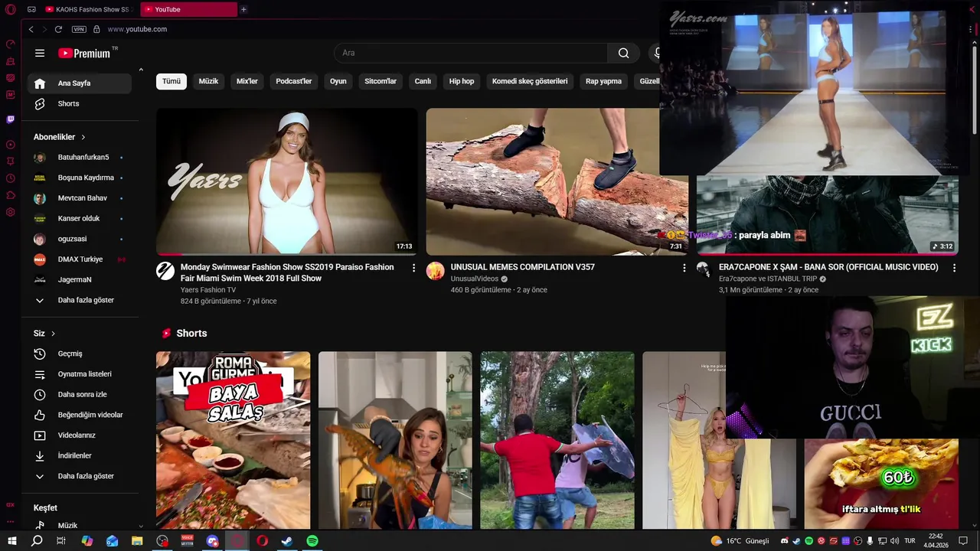Go back with browser back arrow
The height and width of the screenshot is (551, 980).
[x=31, y=29]
